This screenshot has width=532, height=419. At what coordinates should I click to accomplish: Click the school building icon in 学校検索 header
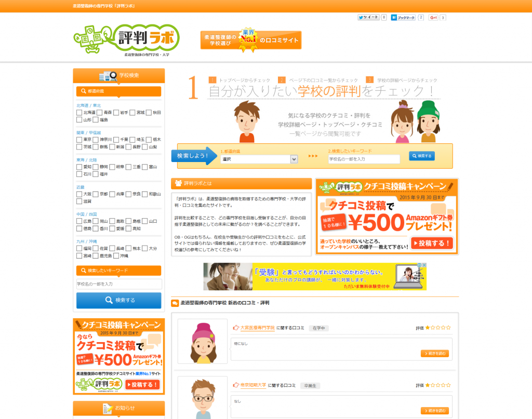coord(108,75)
